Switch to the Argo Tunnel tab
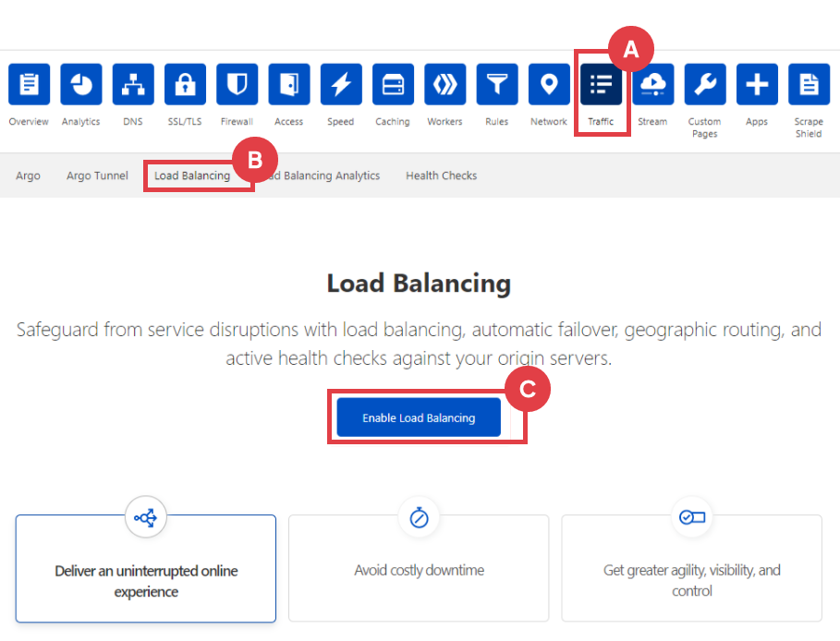The image size is (840, 641). click(97, 175)
